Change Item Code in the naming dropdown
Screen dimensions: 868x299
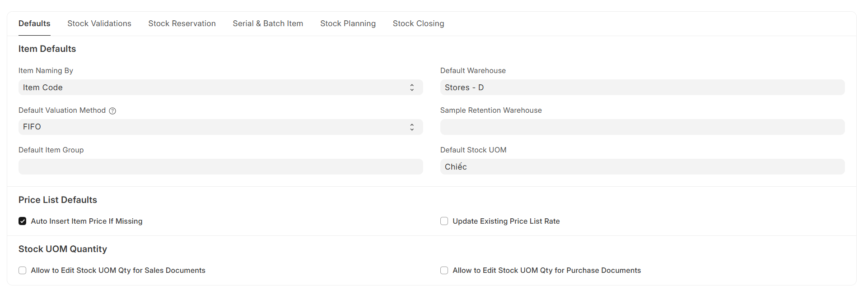click(x=221, y=87)
